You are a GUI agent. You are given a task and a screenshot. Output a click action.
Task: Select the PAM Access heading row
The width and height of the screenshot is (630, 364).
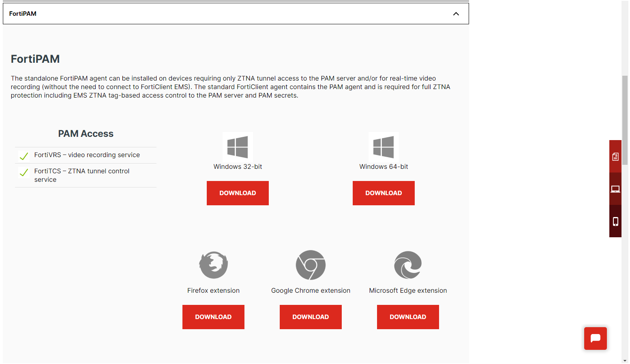pyautogui.click(x=86, y=134)
